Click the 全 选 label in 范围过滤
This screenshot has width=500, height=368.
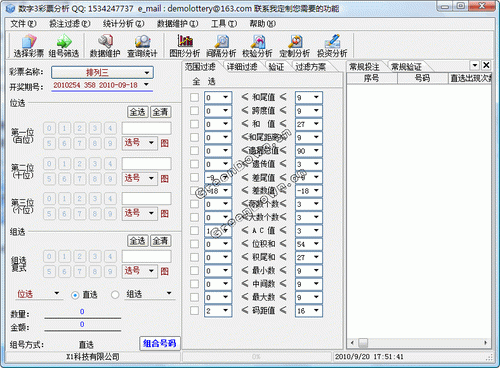tap(204, 81)
